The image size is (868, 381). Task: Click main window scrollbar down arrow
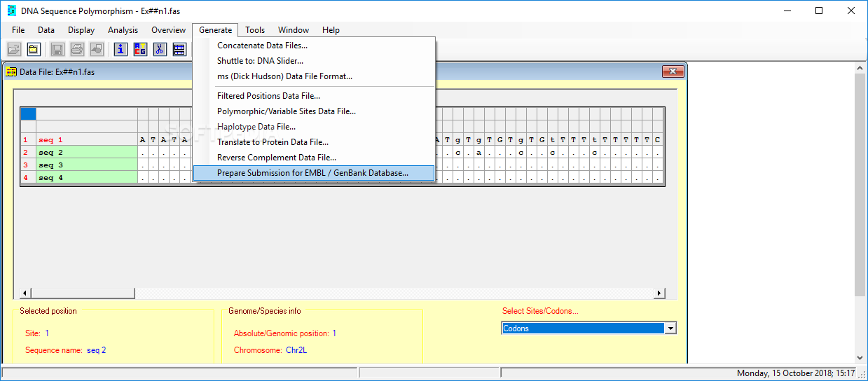click(860, 358)
